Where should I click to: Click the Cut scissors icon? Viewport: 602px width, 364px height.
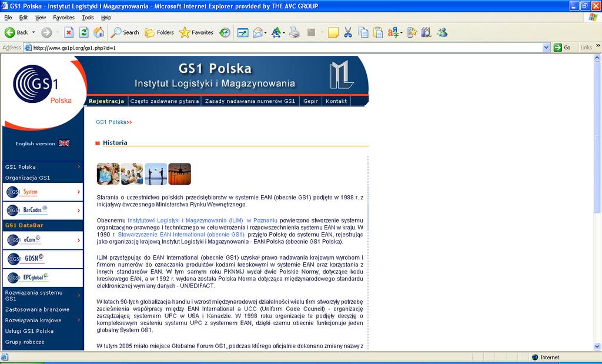(348, 33)
